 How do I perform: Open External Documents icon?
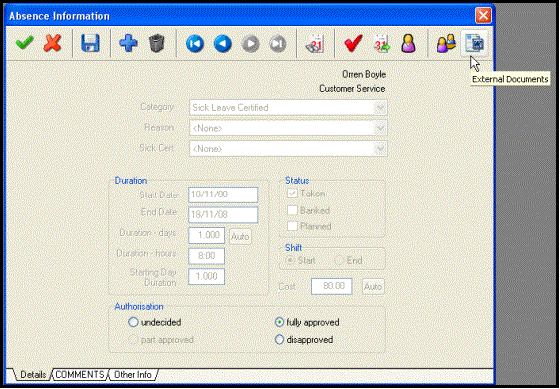474,44
